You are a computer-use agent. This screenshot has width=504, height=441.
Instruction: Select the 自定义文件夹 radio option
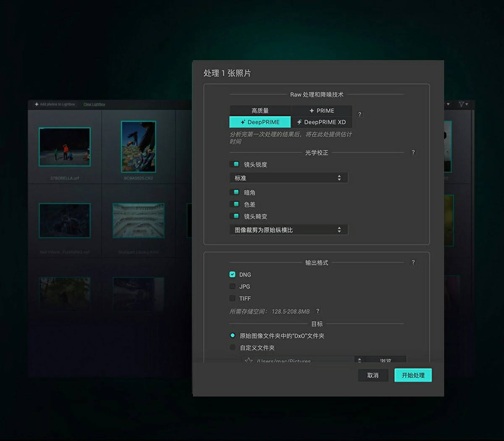coord(232,347)
